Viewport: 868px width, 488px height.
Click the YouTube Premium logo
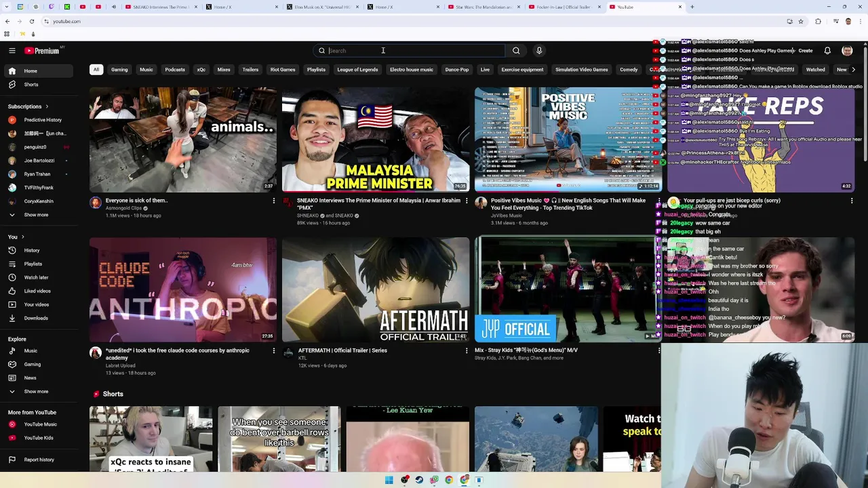(x=43, y=51)
